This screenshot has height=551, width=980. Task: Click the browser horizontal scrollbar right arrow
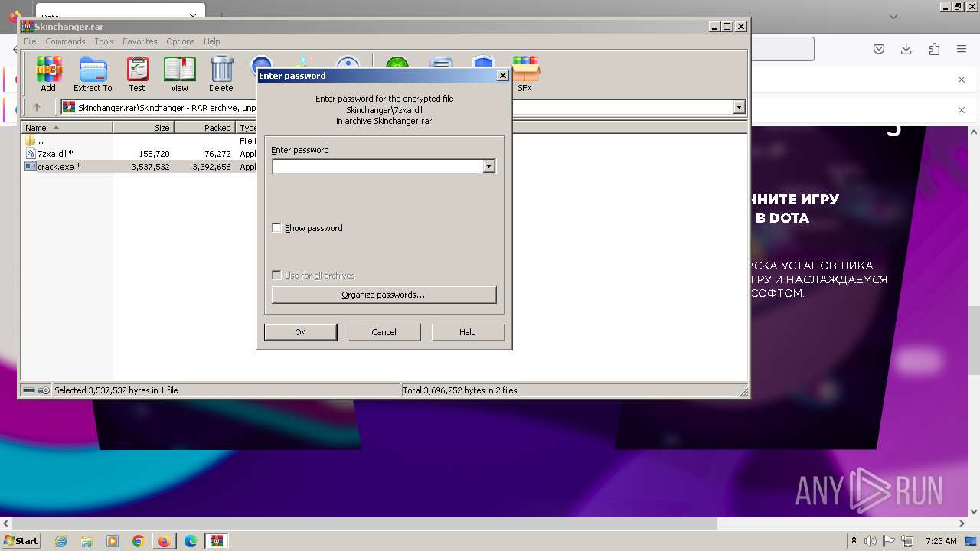[x=962, y=524]
